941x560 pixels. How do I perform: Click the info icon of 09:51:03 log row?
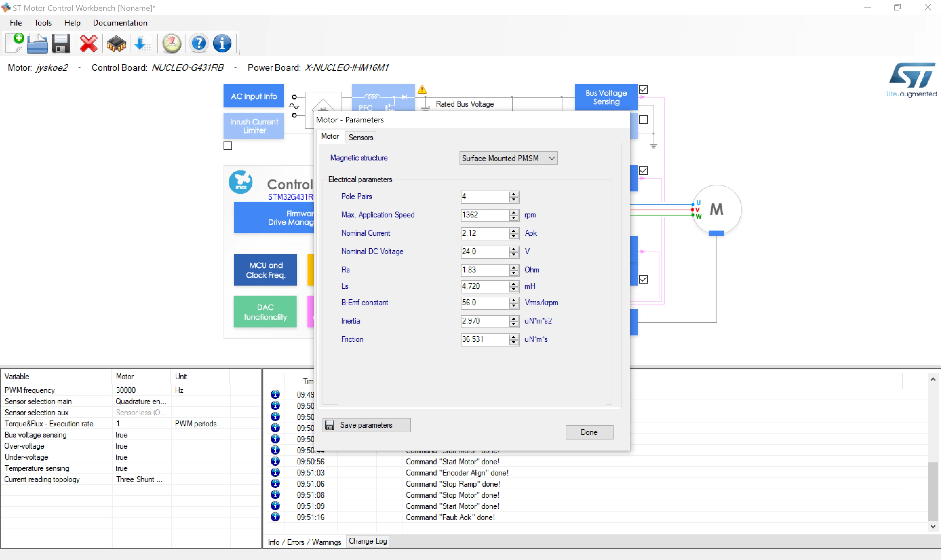click(275, 473)
